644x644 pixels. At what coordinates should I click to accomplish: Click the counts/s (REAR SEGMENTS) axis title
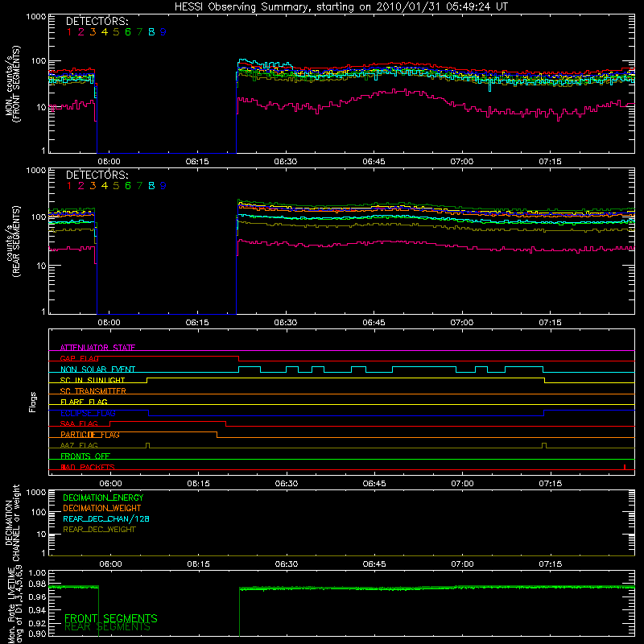[x=12, y=241]
